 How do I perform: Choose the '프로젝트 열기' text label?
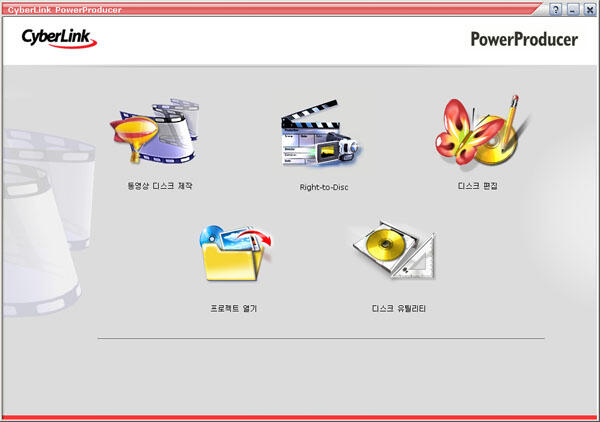233,308
